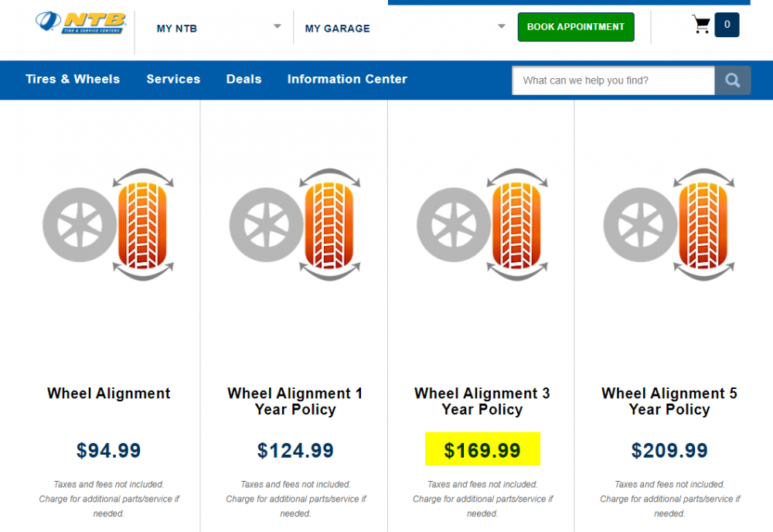Click the Wheel Alignment tire image
This screenshot has height=532, width=773.
pyautogui.click(x=108, y=224)
